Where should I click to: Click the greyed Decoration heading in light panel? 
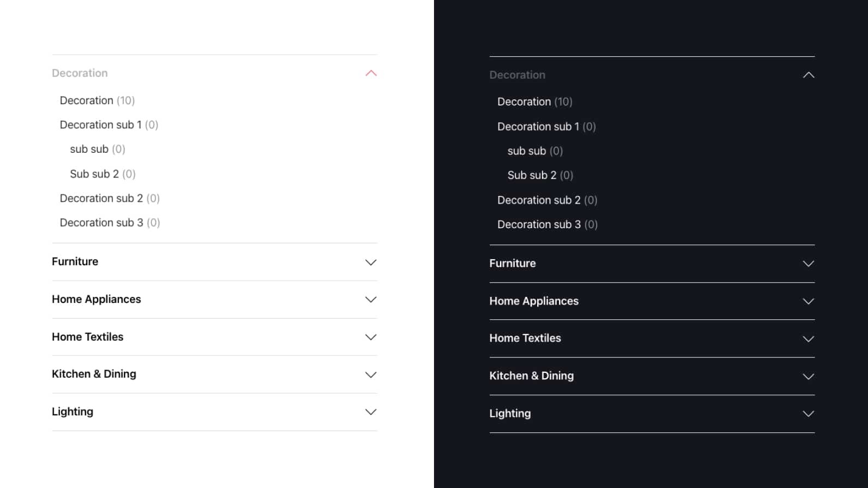(80, 73)
